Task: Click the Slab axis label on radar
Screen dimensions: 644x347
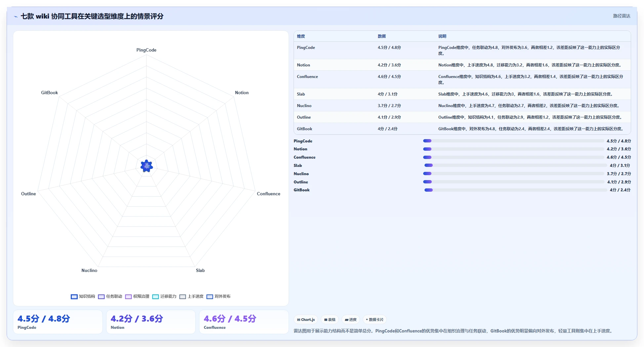Action: point(200,270)
